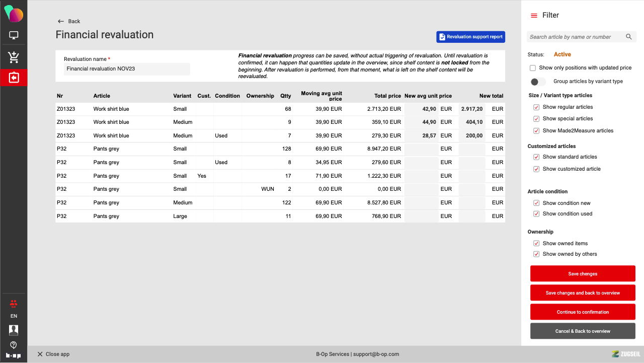Click Revaluation support report button
This screenshot has height=363, width=644.
(x=470, y=37)
